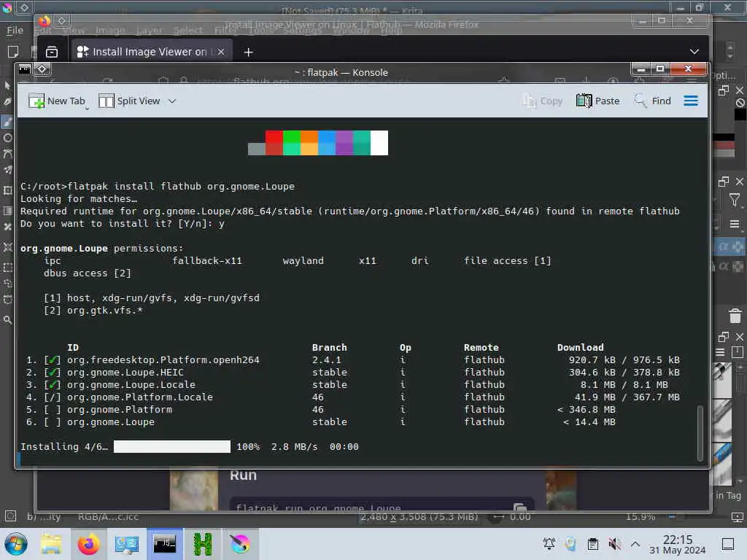Screen dimensions: 747x560
Task: Click the Paste button in Konsole toolbar
Action: point(598,101)
